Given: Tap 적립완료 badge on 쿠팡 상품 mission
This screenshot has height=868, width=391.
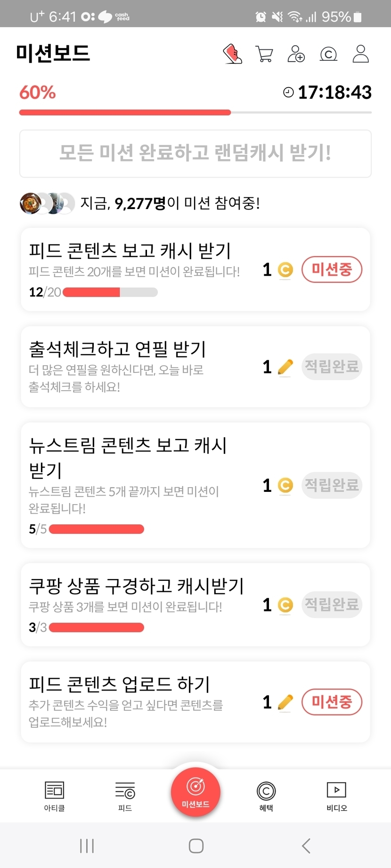Looking at the screenshot, I should tap(332, 605).
